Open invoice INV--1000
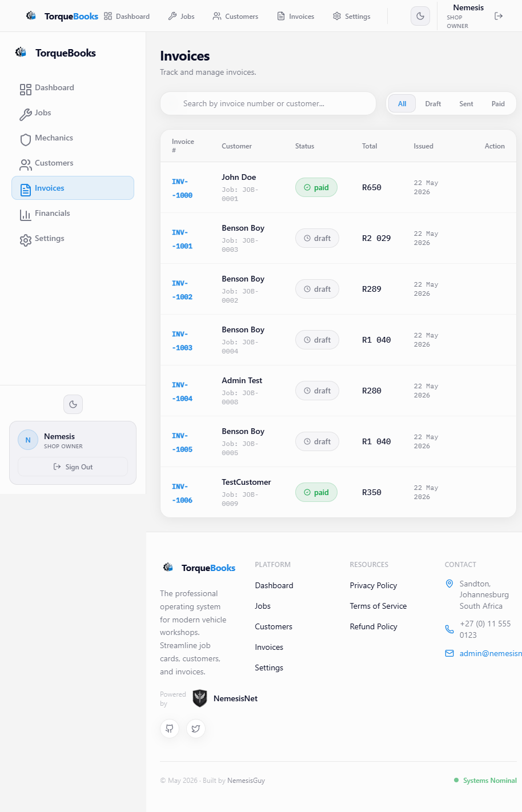Image resolution: width=522 pixels, height=812 pixels. [x=182, y=188]
